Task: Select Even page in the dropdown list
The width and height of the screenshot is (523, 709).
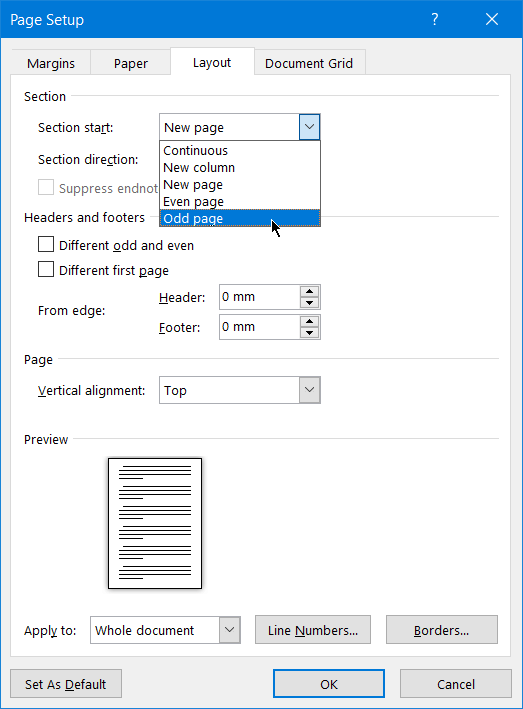Action: click(240, 202)
